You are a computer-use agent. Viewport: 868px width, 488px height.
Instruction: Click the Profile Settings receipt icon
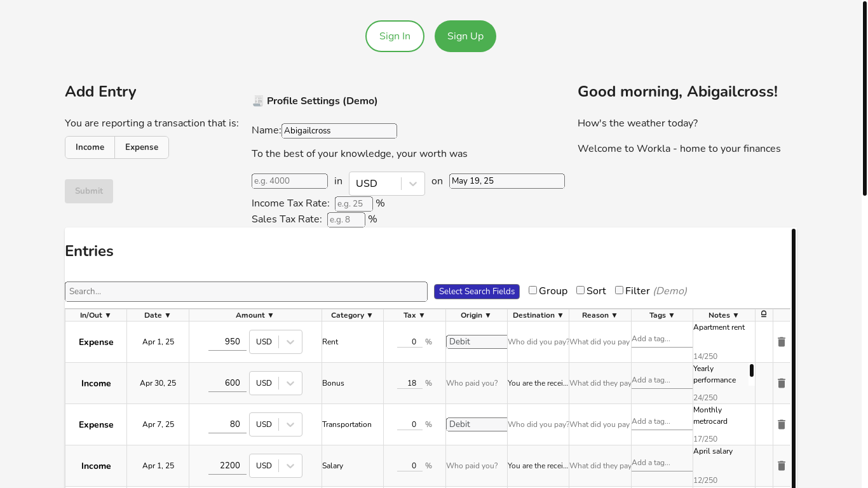pyautogui.click(x=258, y=100)
